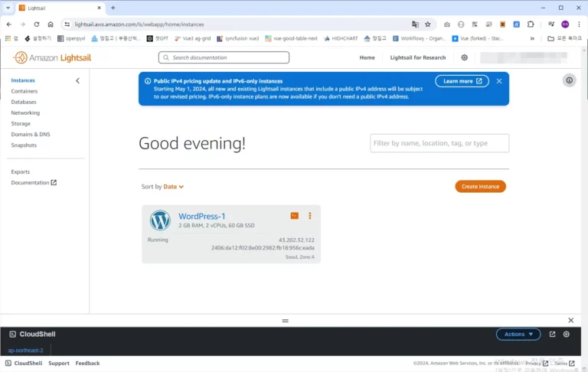This screenshot has width=588, height=372.
Task: Click Support in the footer
Action: [x=59, y=363]
